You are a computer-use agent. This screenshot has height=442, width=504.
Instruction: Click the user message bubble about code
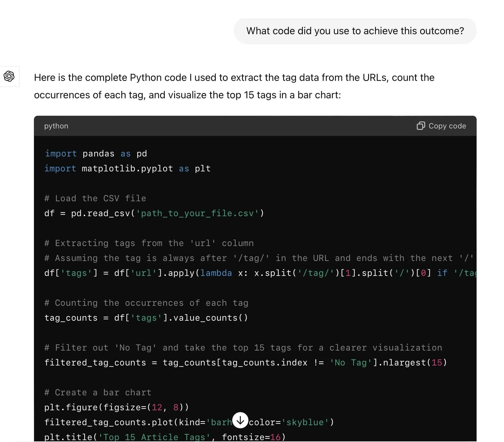pyautogui.click(x=355, y=31)
